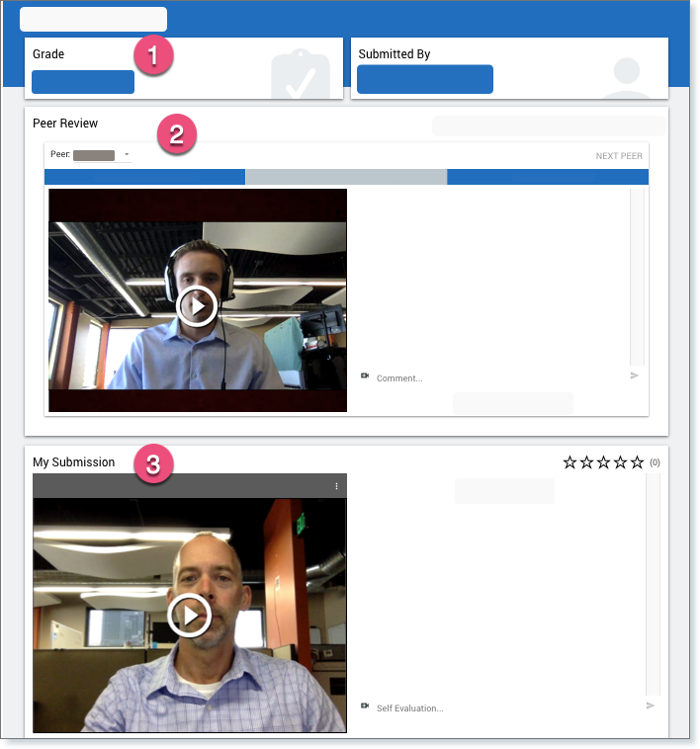Open the three-dot menu on My Submission video

pos(336,486)
